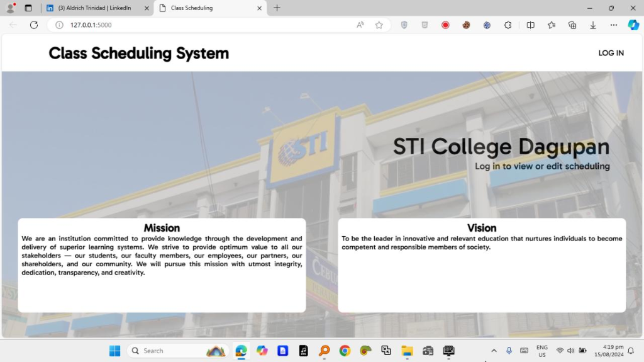Open the red record extension icon

click(x=445, y=25)
